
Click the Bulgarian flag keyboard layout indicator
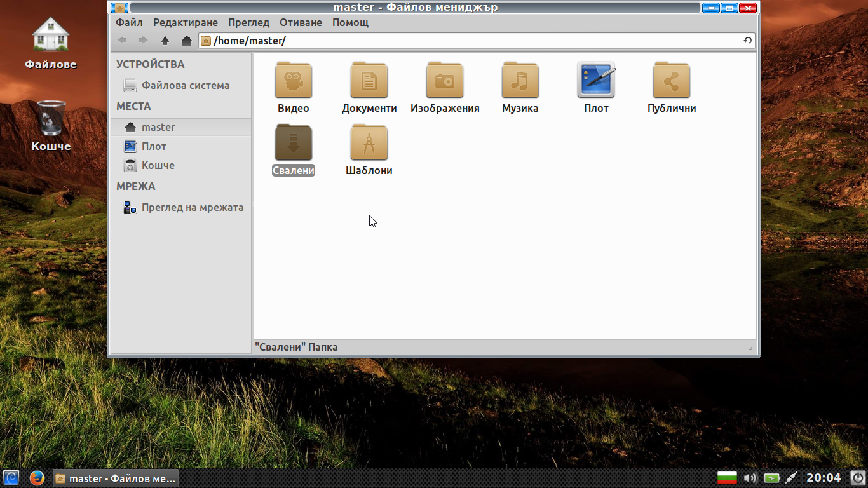click(x=726, y=478)
